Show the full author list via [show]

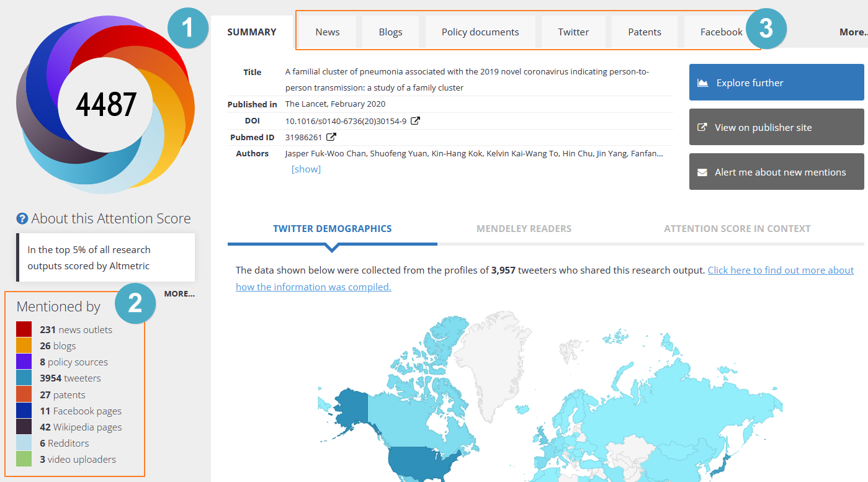point(306,169)
